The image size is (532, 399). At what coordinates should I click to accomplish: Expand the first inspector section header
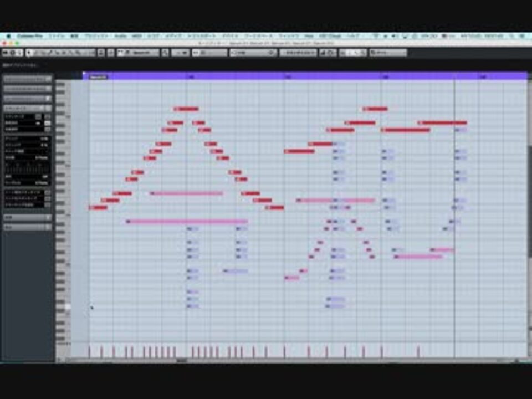pyautogui.click(x=28, y=79)
